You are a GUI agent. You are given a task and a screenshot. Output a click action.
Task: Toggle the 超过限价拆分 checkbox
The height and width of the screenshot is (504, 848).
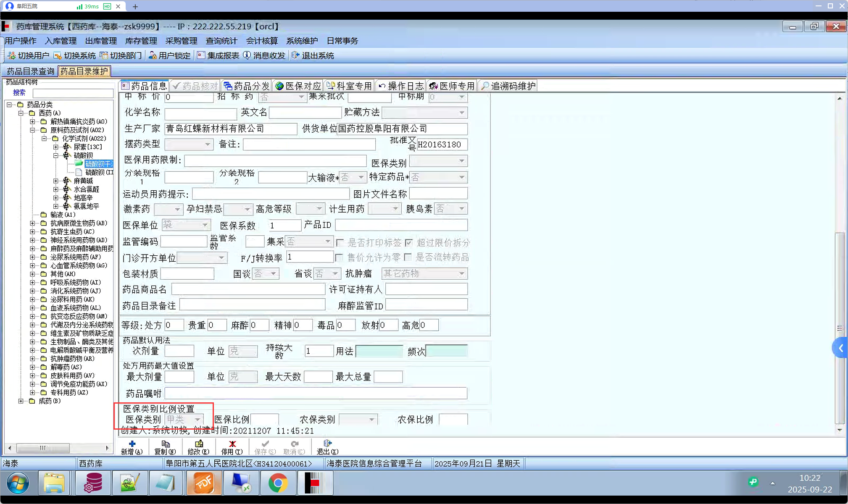409,243
